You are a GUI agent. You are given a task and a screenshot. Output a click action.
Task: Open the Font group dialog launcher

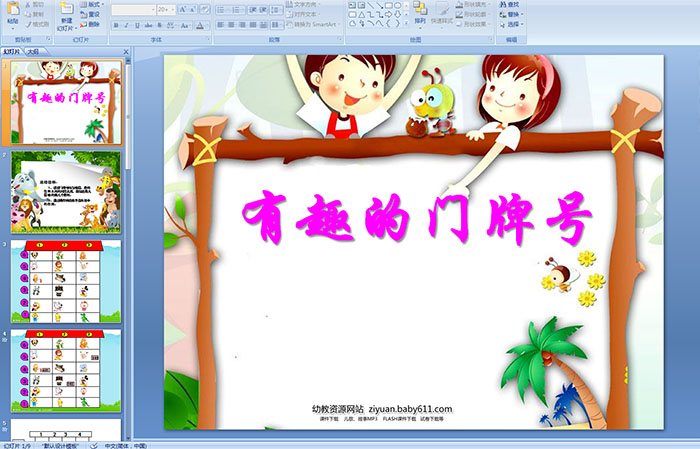click(208, 40)
